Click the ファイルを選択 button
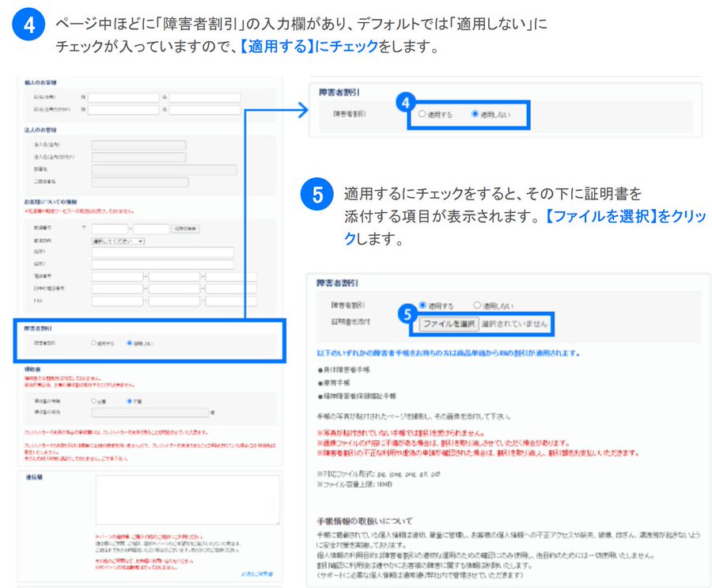 coord(449,324)
